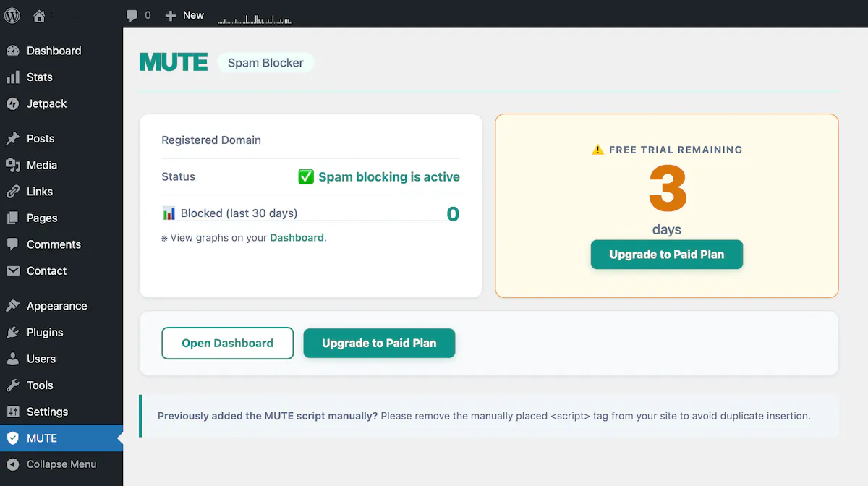Viewport: 868px width, 486px height.
Task: Click the WordPress logo icon
Action: [x=12, y=15]
